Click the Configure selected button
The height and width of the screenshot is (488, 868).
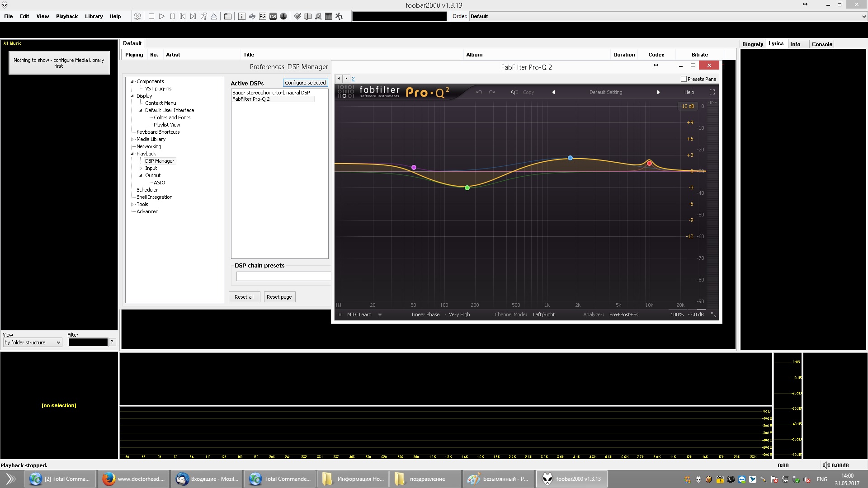pos(305,83)
